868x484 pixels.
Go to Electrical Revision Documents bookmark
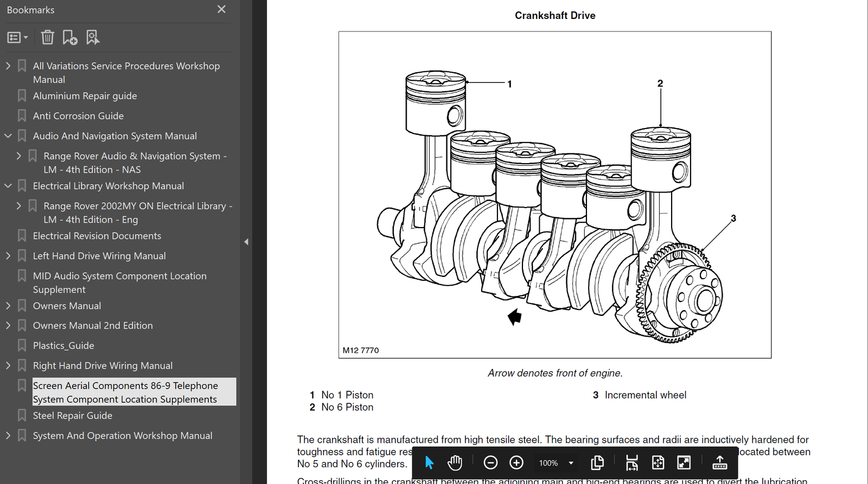tap(97, 236)
